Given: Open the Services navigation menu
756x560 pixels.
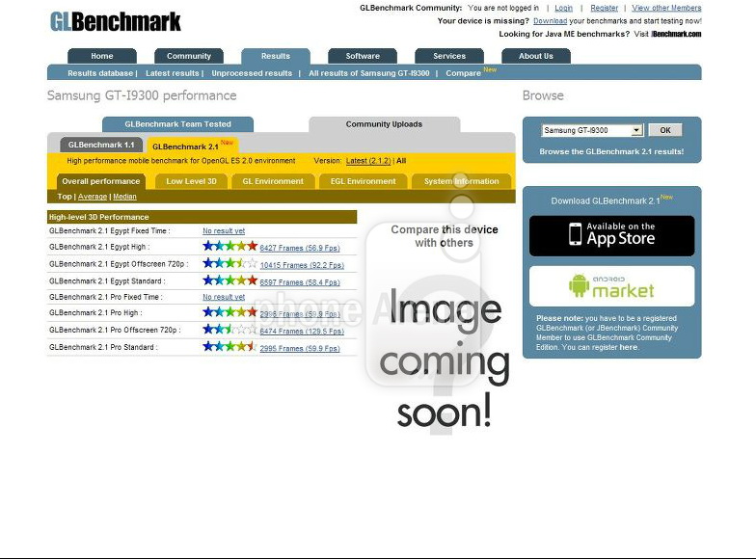Looking at the screenshot, I should click(449, 56).
